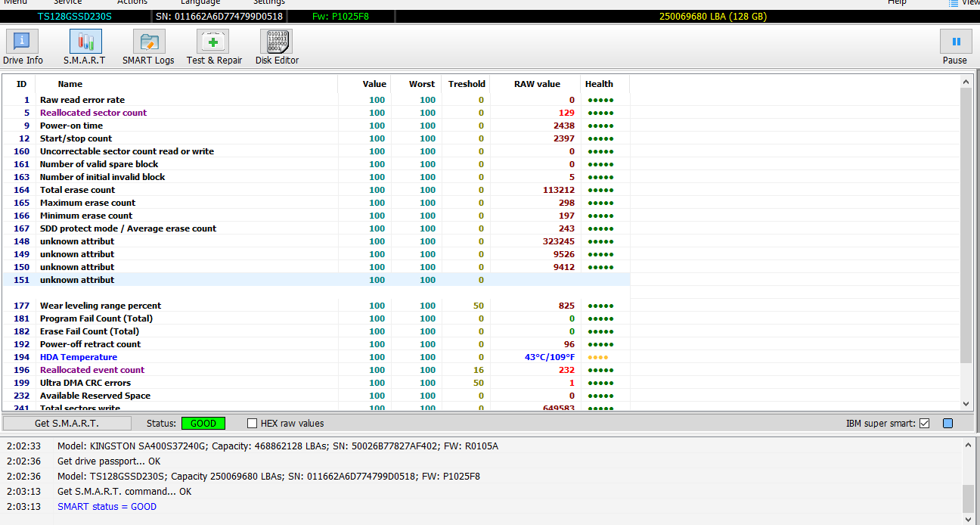Select the Reallocated sector count row
980x525 pixels.
click(316, 113)
